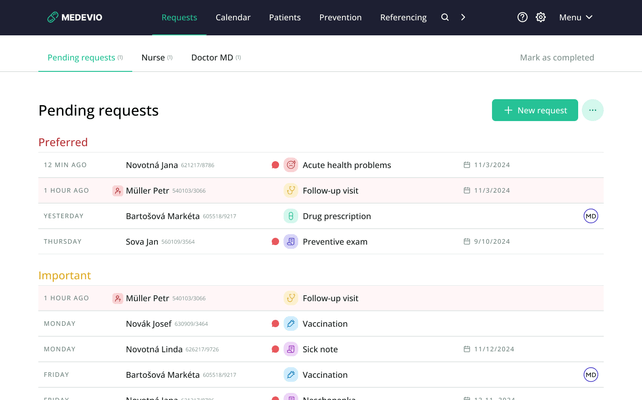Click the Sick note icon
The image size is (642, 400).
(291, 349)
